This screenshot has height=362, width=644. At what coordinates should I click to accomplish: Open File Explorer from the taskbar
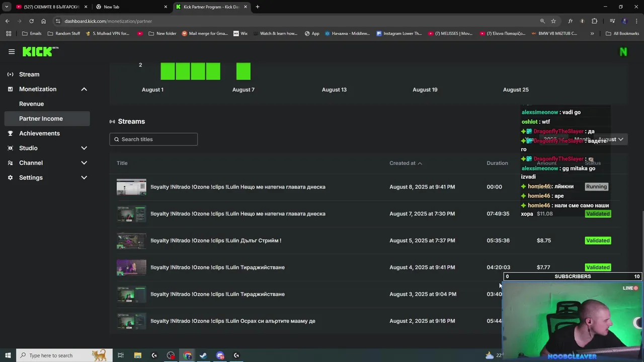tap(138, 355)
